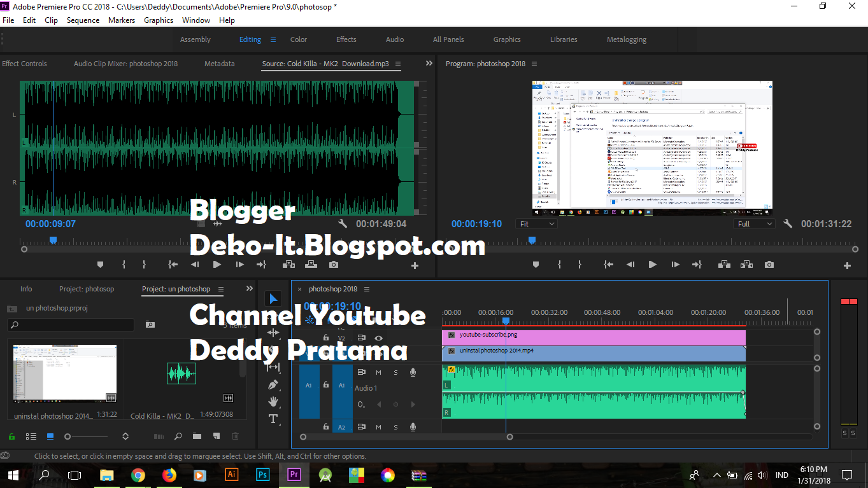Select the Hand tool
868x488 pixels.
tap(273, 401)
